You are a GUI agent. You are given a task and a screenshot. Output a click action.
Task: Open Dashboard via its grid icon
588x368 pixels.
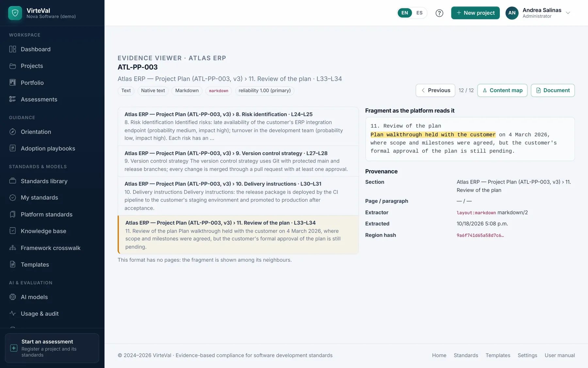pos(13,49)
